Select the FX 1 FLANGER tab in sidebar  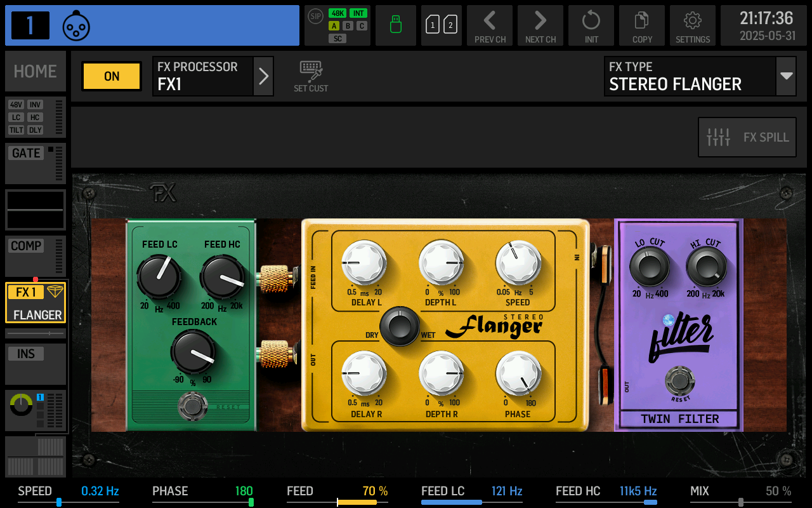35,304
